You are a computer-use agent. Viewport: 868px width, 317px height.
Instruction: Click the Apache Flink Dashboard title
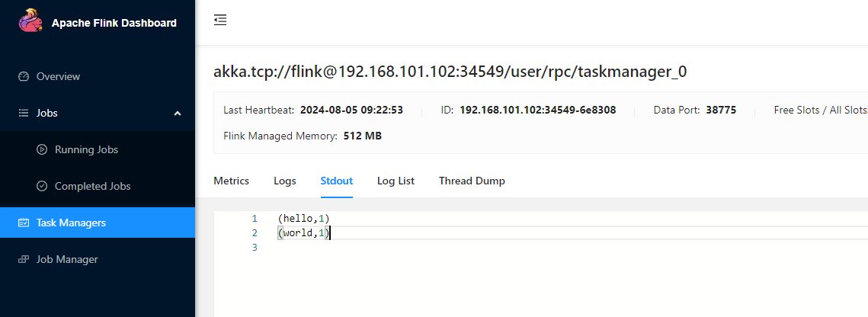pos(114,23)
